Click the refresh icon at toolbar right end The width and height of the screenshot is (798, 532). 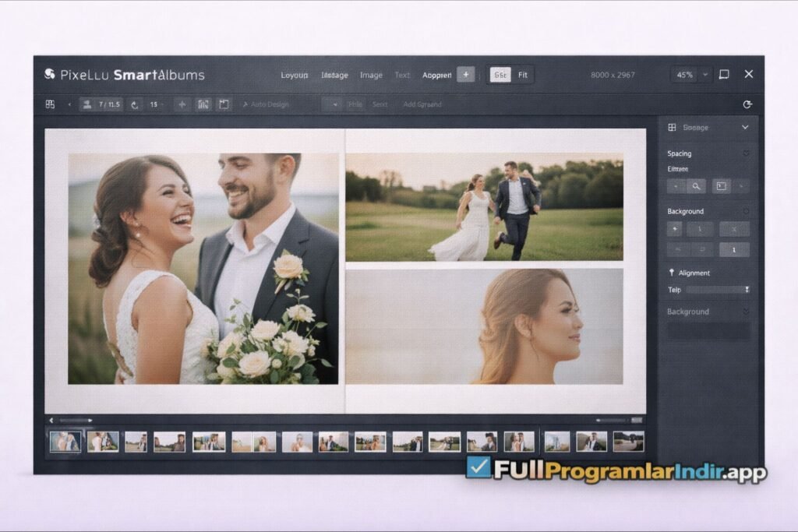(747, 104)
